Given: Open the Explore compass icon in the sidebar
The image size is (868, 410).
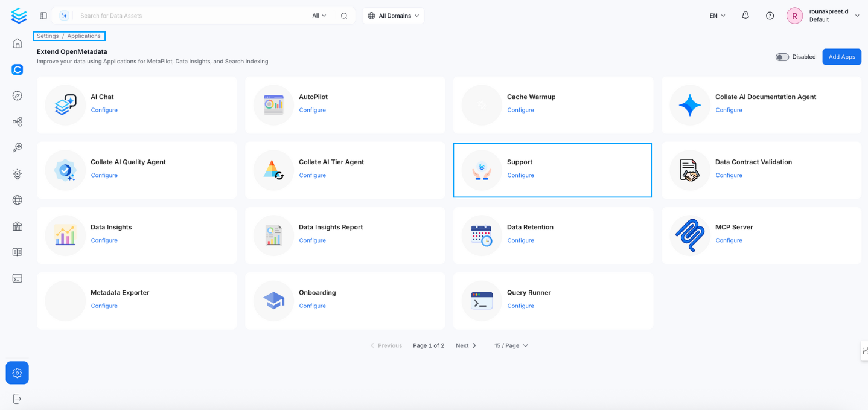Looking at the screenshot, I should click(x=17, y=95).
